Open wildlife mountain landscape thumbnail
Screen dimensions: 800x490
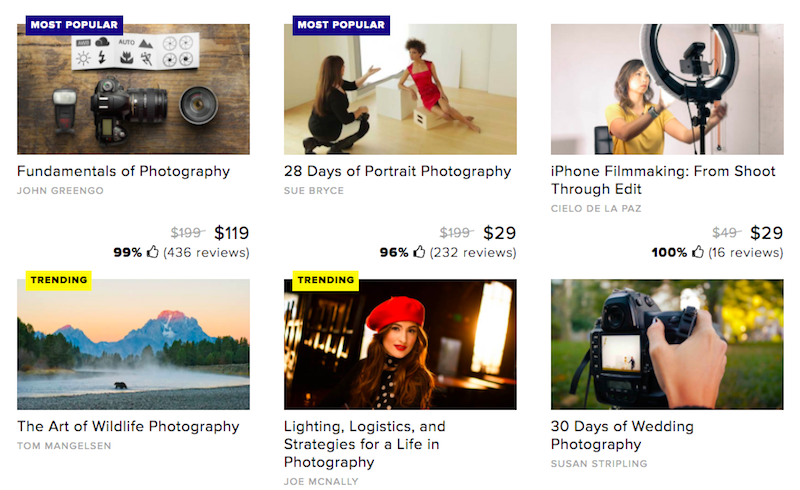(x=133, y=345)
